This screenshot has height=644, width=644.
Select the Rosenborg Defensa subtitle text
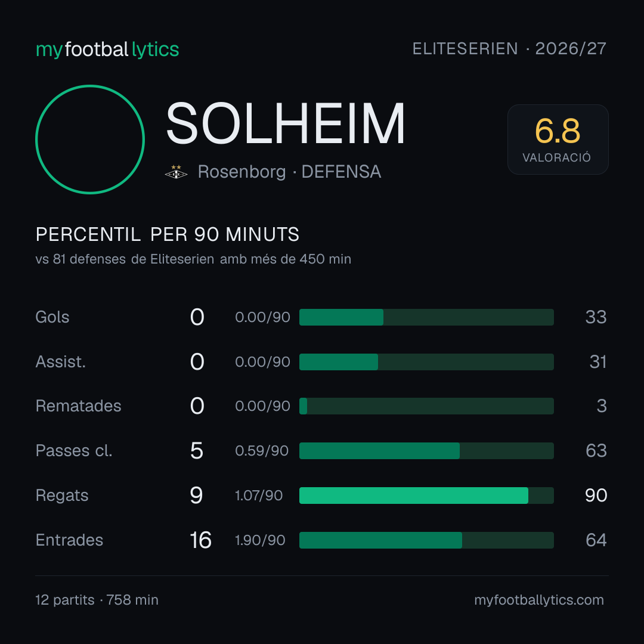tap(290, 172)
